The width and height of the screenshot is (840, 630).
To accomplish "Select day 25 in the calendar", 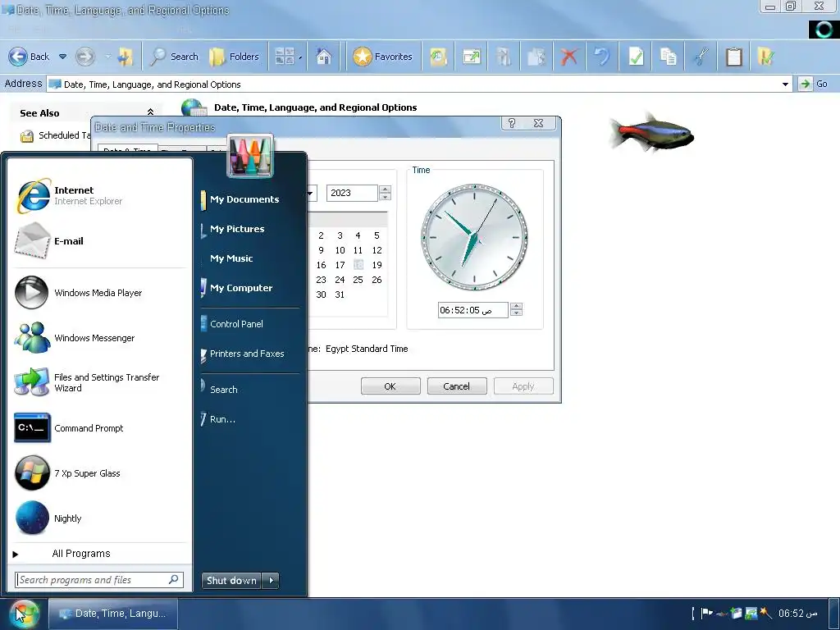I will coord(358,280).
